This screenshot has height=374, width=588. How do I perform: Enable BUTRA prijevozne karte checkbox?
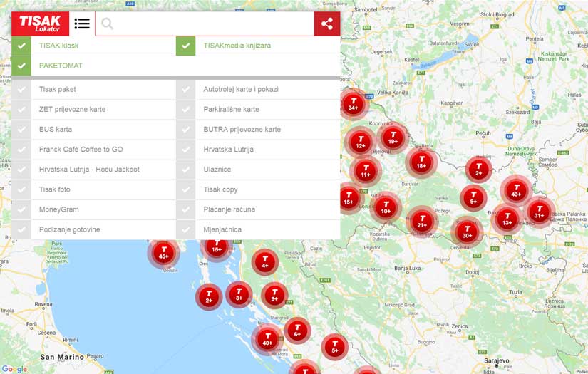(x=185, y=130)
